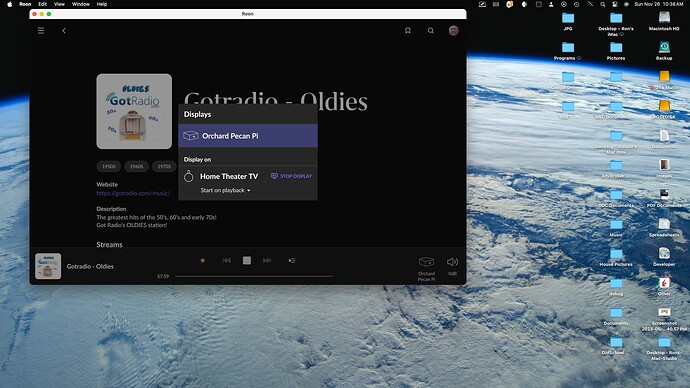This screenshot has height=388, width=690.
Task: Open the user profile avatar in Roon
Action: 454,30
